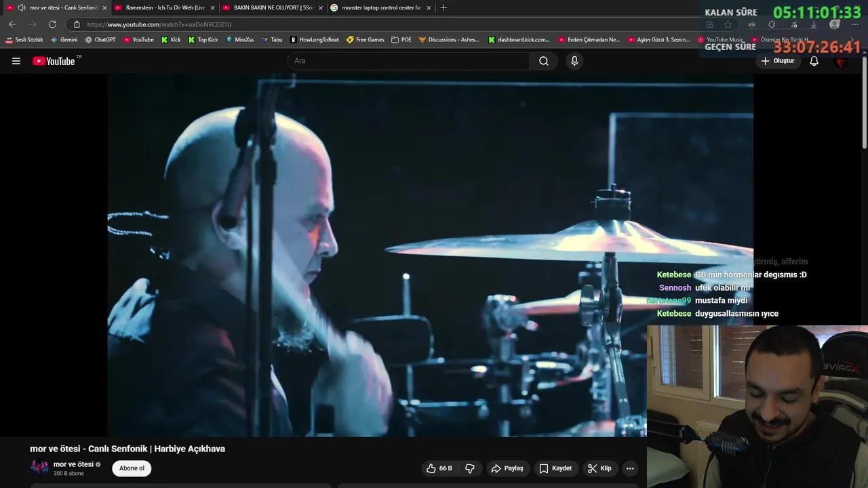Start voice search with microphone icon
868x488 pixels.
574,61
